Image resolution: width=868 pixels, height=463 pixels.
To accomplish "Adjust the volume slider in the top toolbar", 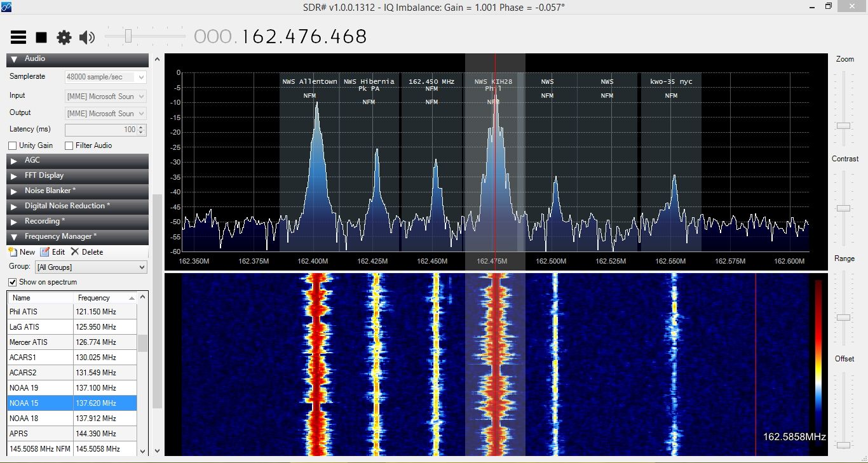I will point(128,36).
